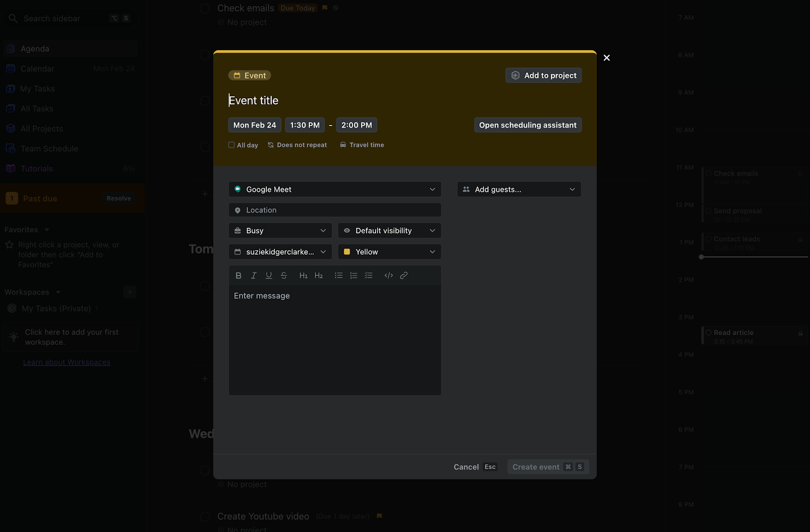Follow the Learn about Workspaces link
Screen dimensions: 810x532
[67, 362]
